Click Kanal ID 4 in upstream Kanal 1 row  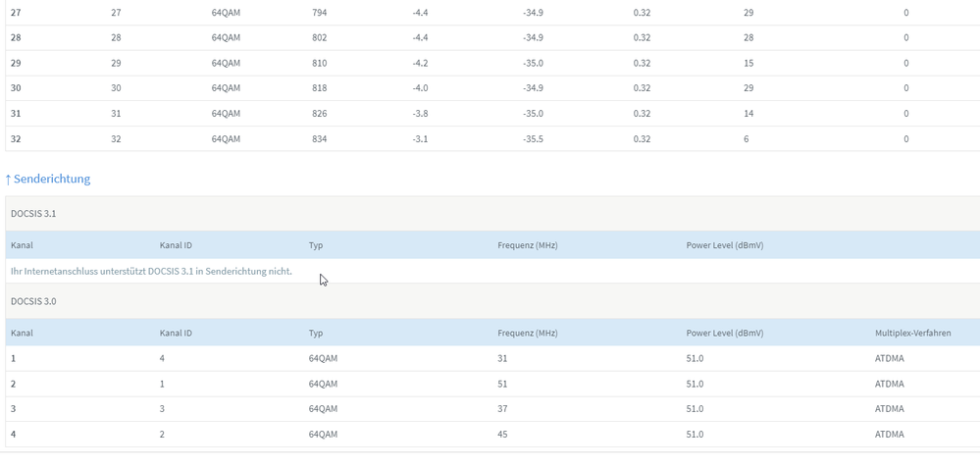163,359
